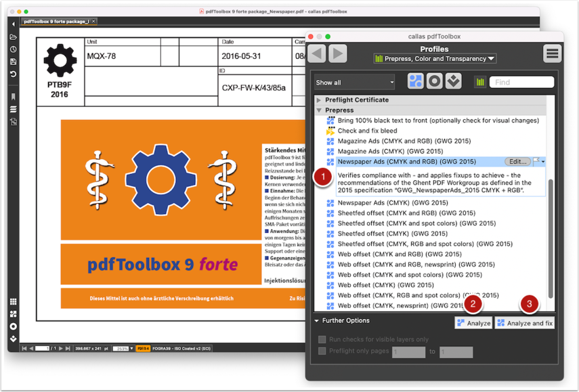Collapse the Further Options section
The height and width of the screenshot is (392, 579).
316,321
